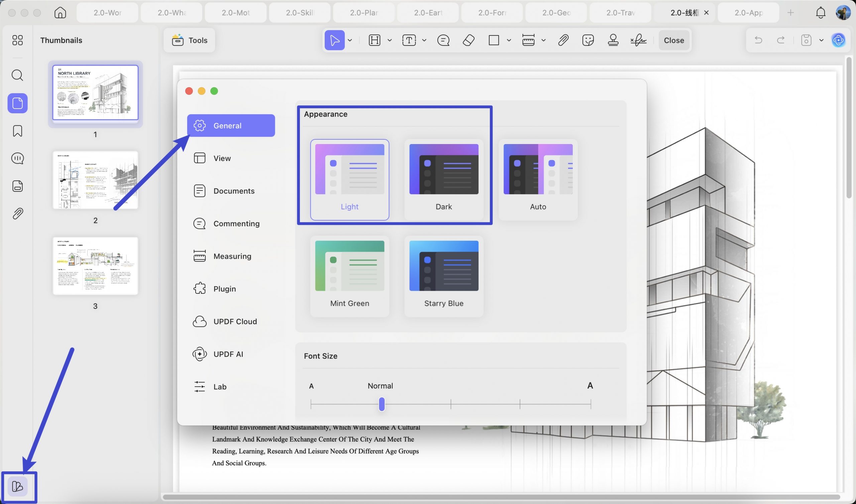Viewport: 856px width, 504px height.
Task: Select page 3 thumbnail
Action: [x=95, y=266]
